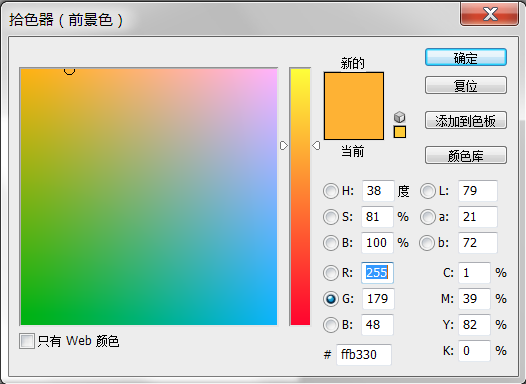Click the hex field showing ffb330

(364, 354)
